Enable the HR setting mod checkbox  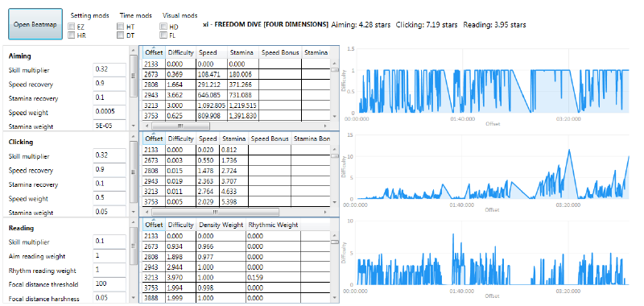(72, 35)
